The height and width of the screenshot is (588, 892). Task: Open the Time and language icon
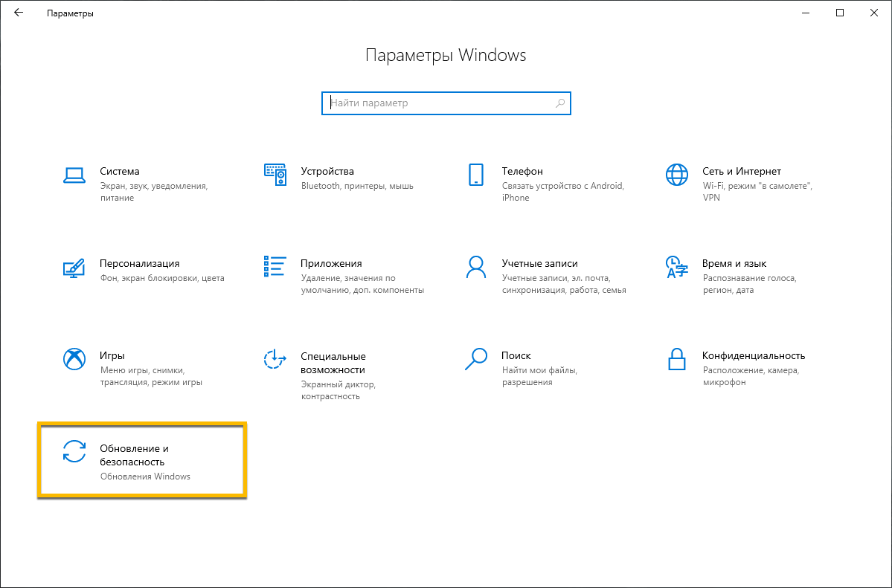coord(676,268)
